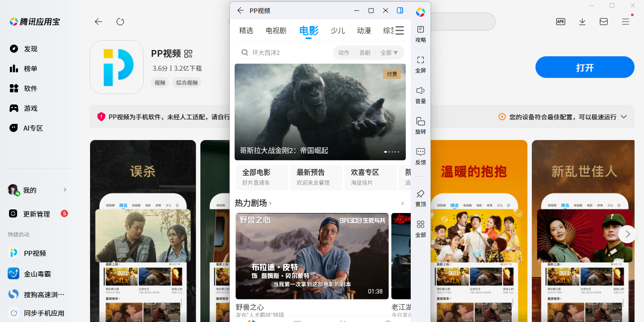Switch to 全屏 fullscreen mode

[x=420, y=64]
